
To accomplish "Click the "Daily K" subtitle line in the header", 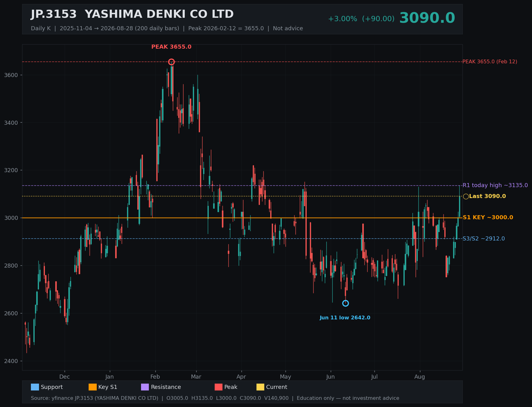I will click(x=167, y=28).
